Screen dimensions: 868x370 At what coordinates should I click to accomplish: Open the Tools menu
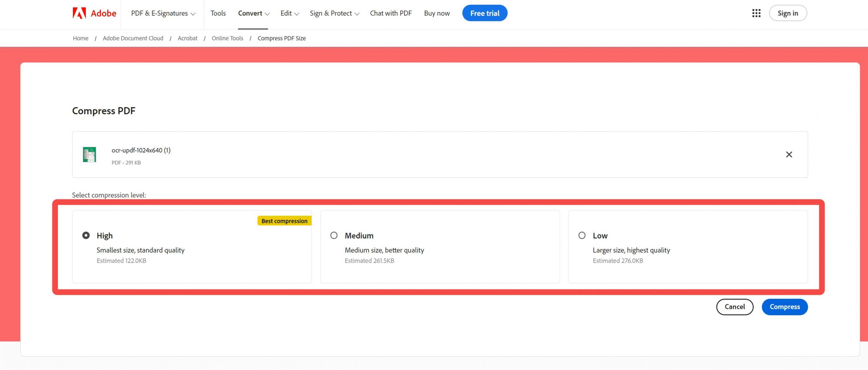(218, 13)
